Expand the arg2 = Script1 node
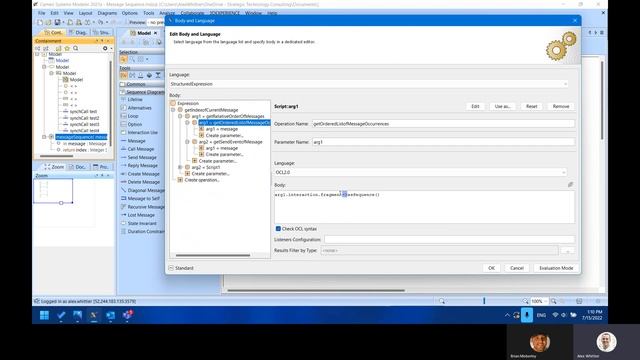 click(x=180, y=167)
